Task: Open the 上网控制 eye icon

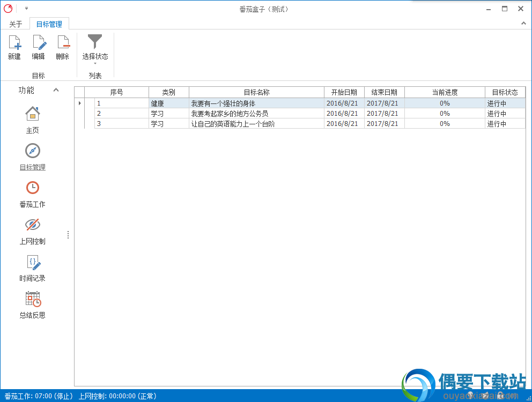Action: coord(33,225)
